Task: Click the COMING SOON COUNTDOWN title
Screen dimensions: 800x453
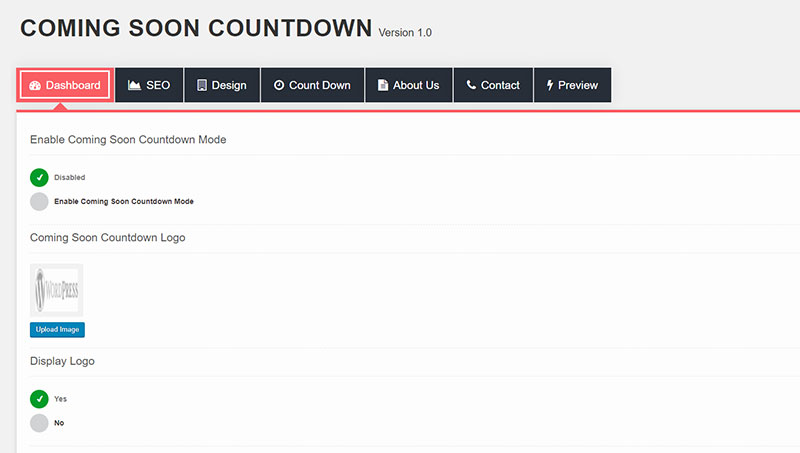Action: (x=196, y=28)
